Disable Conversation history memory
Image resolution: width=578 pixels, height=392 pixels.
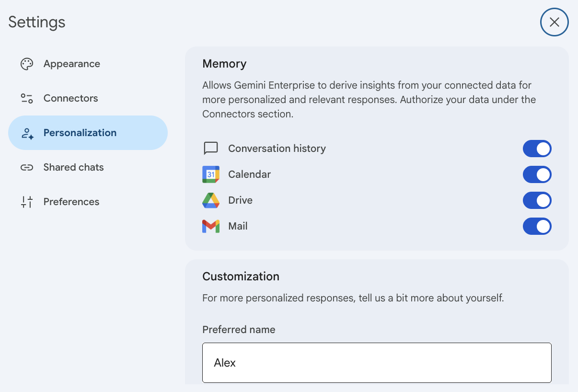pyautogui.click(x=537, y=149)
